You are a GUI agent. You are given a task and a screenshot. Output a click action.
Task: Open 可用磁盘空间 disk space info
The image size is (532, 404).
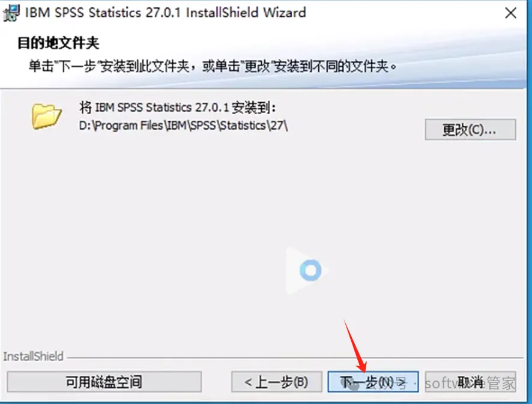point(104,382)
